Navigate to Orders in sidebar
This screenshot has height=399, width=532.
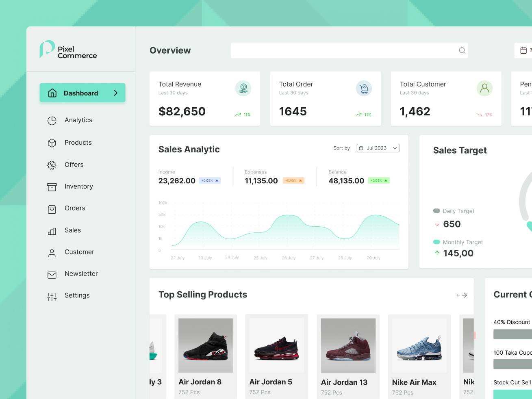click(75, 208)
